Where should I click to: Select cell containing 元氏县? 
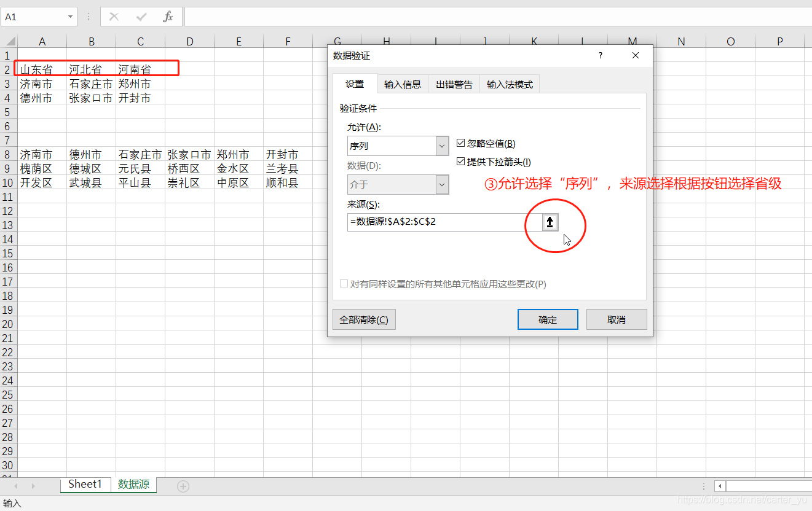click(140, 168)
